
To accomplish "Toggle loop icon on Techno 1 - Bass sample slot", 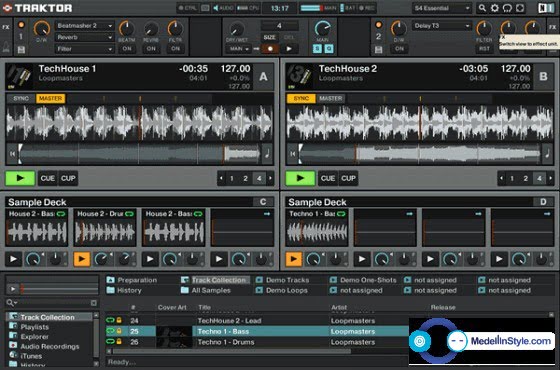I will click(341, 214).
